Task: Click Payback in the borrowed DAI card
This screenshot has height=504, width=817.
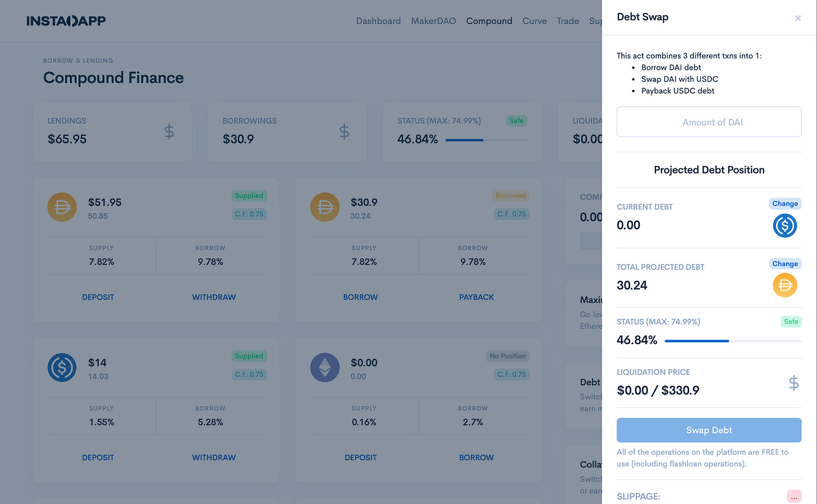Action: pyautogui.click(x=476, y=297)
